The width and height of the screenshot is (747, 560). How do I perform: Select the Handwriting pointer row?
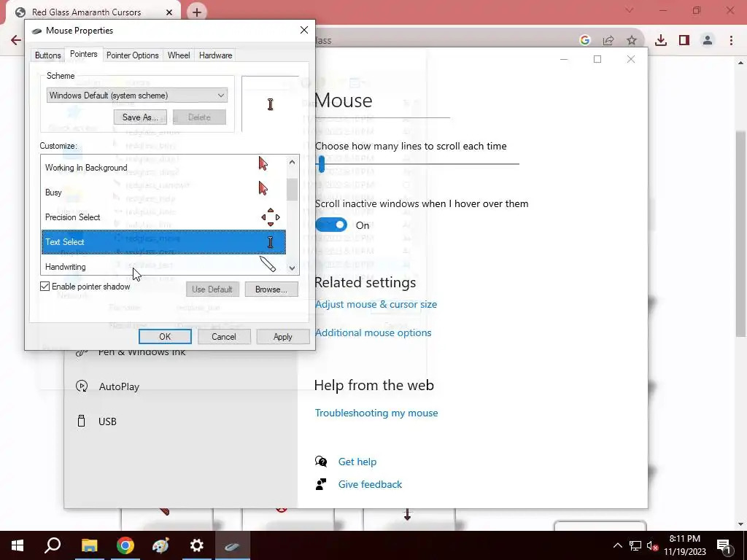pyautogui.click(x=163, y=265)
